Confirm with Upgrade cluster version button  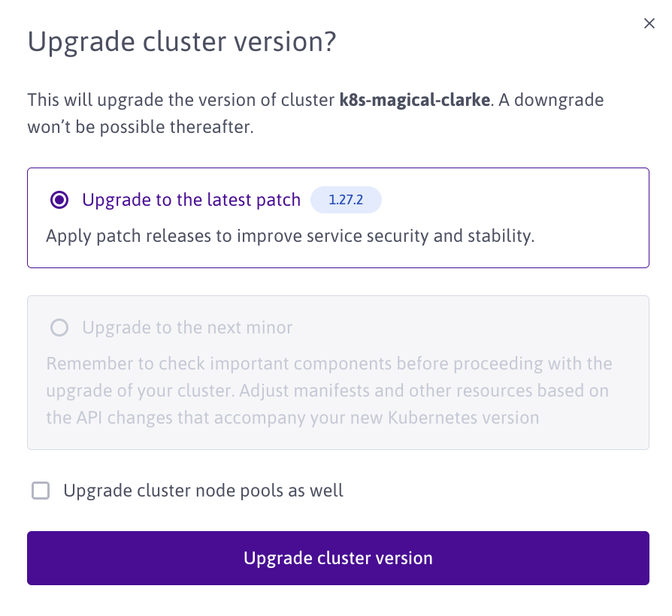(338, 558)
